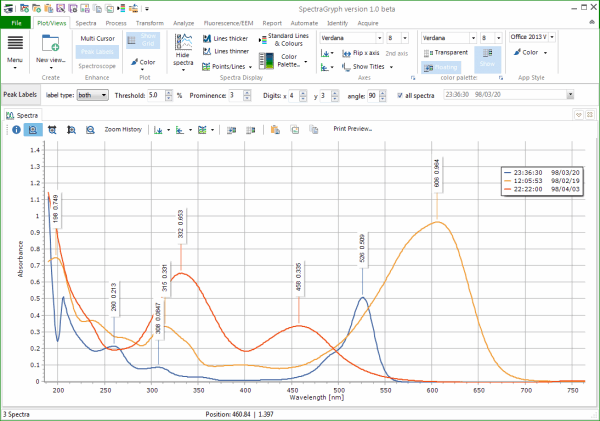Click the app eye logo in title bar
Viewport: 600px width, 421px height.
point(8,8)
